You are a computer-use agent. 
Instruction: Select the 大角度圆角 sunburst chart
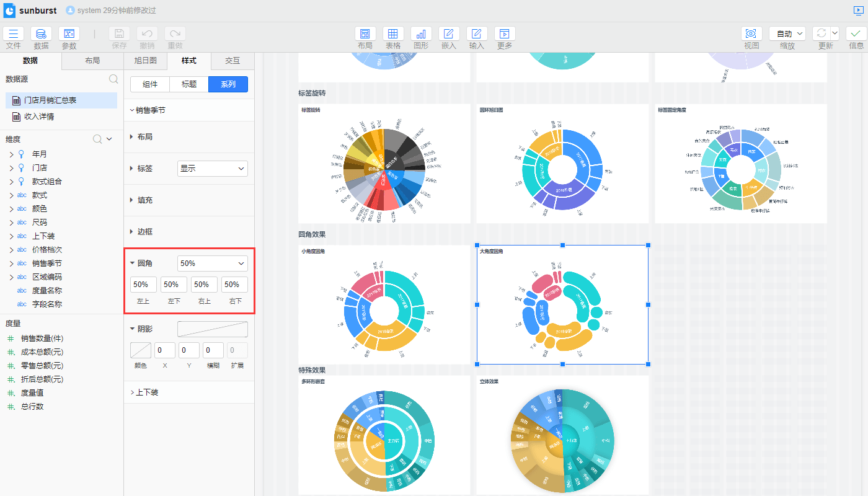pyautogui.click(x=562, y=304)
